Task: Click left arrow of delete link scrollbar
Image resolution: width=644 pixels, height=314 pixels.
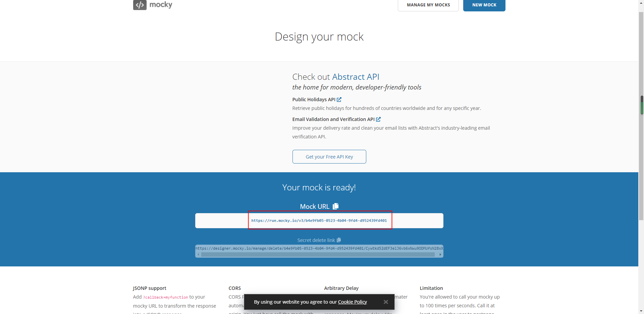Action: [198, 255]
